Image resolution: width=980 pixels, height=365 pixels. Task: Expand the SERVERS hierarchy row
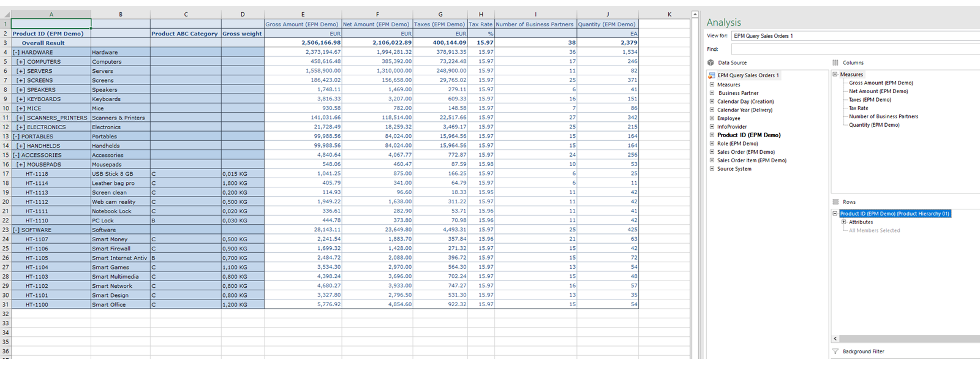21,71
